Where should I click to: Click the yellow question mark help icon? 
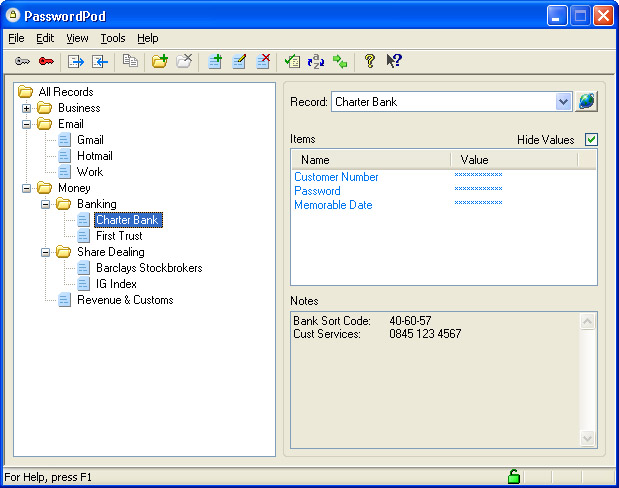click(370, 61)
